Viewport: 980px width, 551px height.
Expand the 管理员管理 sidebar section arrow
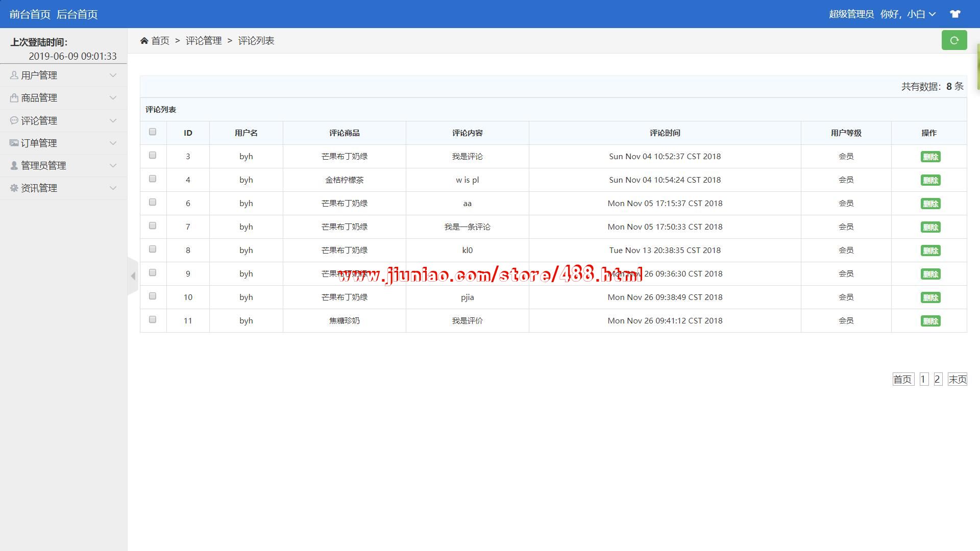click(113, 166)
